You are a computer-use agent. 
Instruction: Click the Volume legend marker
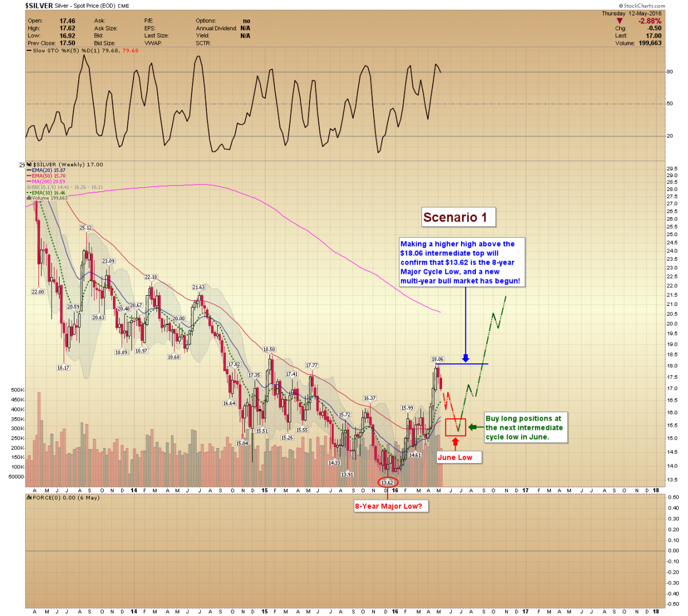(x=29, y=198)
